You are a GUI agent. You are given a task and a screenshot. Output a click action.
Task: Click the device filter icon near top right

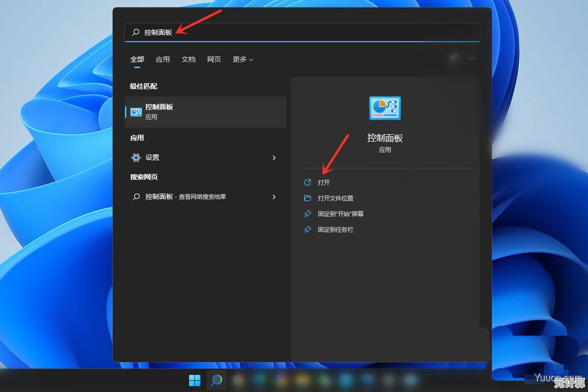pyautogui.click(x=453, y=58)
